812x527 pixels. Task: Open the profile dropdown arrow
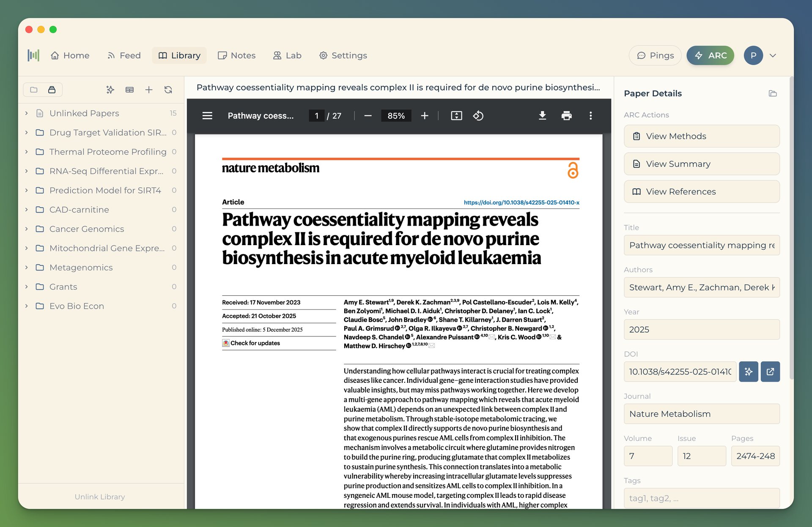click(773, 55)
